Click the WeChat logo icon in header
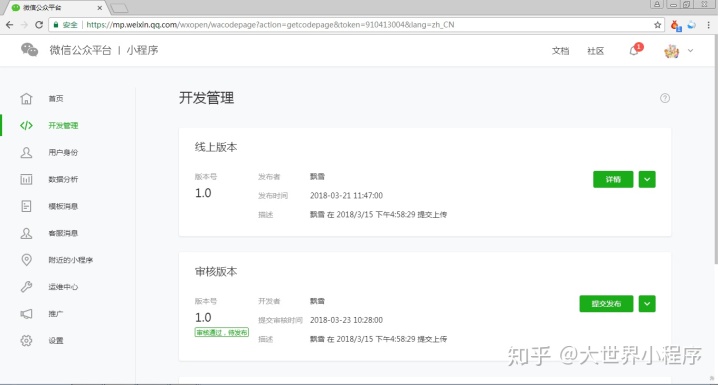 [x=29, y=50]
